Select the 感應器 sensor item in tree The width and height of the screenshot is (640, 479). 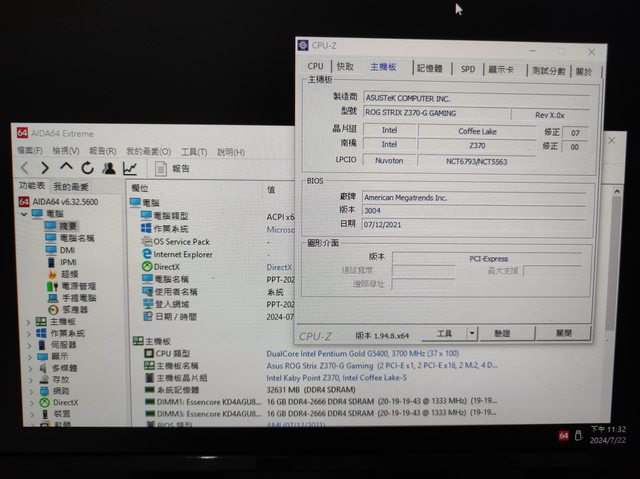75,309
